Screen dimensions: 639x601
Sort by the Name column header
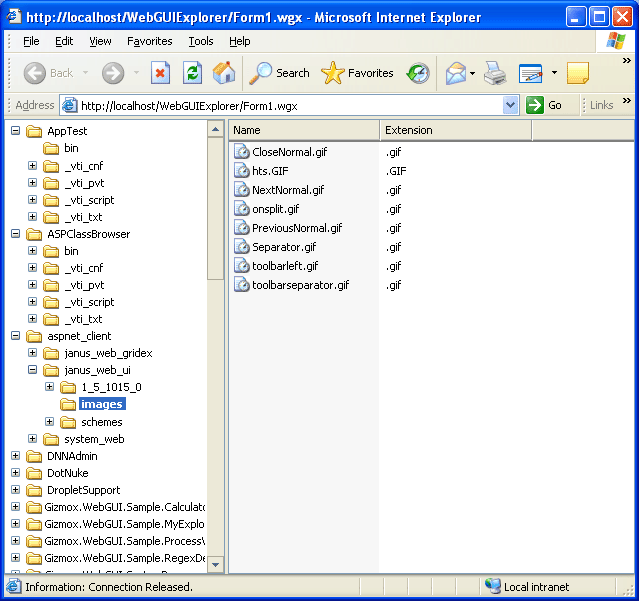tap(304, 130)
